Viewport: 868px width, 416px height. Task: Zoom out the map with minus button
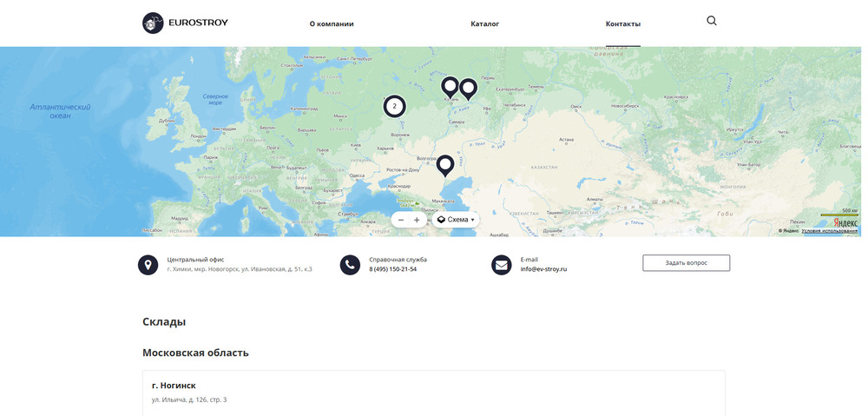401,220
